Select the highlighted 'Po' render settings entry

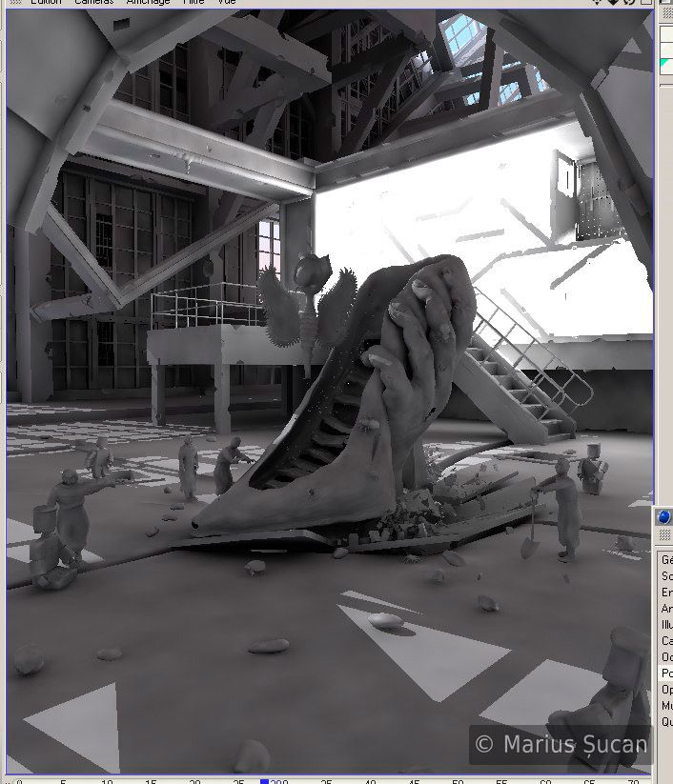(666, 673)
